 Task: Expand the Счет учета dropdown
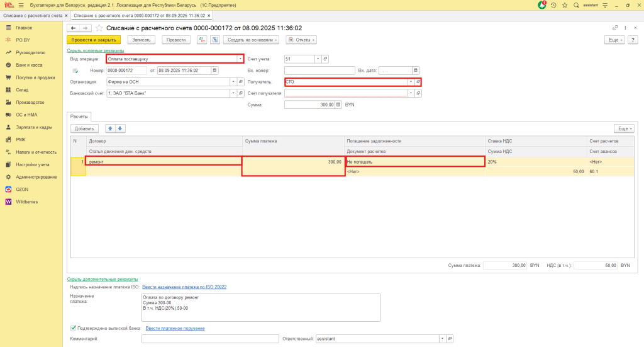click(318, 59)
